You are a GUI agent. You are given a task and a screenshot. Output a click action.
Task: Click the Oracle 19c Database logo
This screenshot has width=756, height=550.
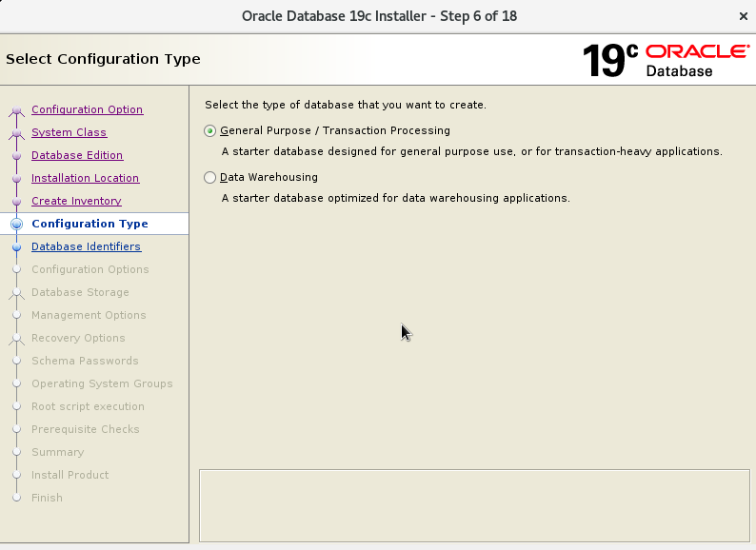point(666,61)
